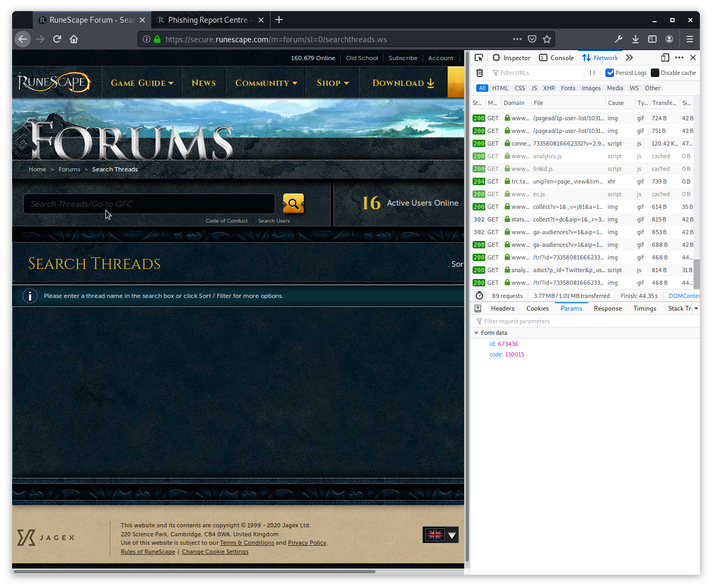Filter requests by Images
Image resolution: width=712 pixels, height=588 pixels.
click(x=591, y=88)
